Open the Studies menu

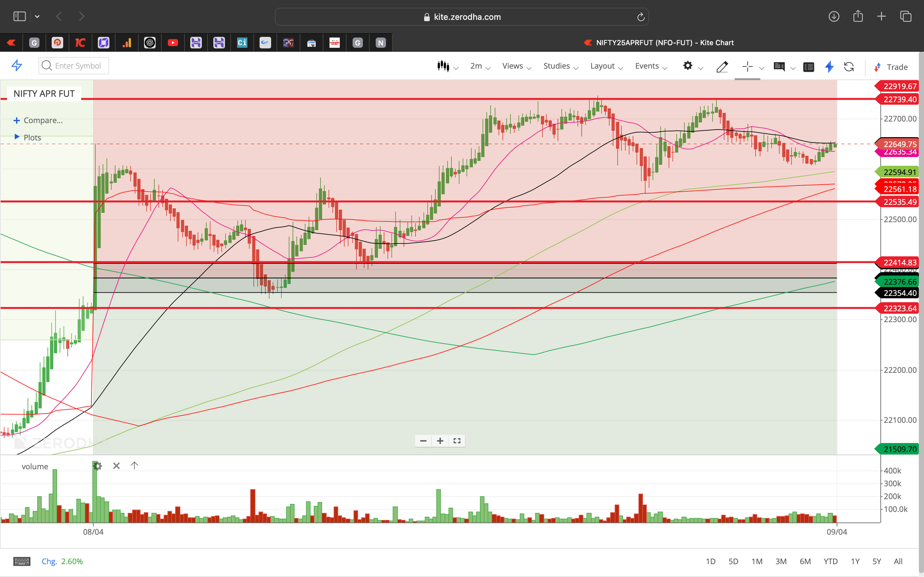(556, 66)
